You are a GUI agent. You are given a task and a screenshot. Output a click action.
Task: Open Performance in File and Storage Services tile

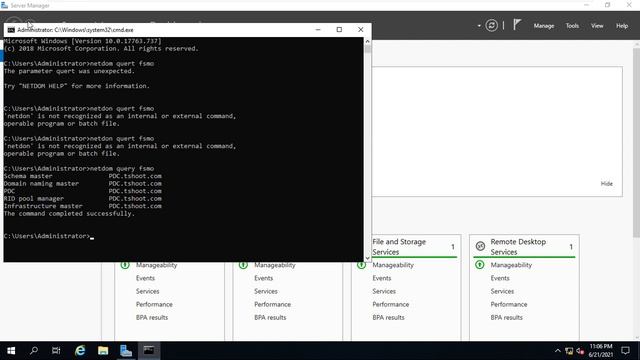(x=390, y=304)
